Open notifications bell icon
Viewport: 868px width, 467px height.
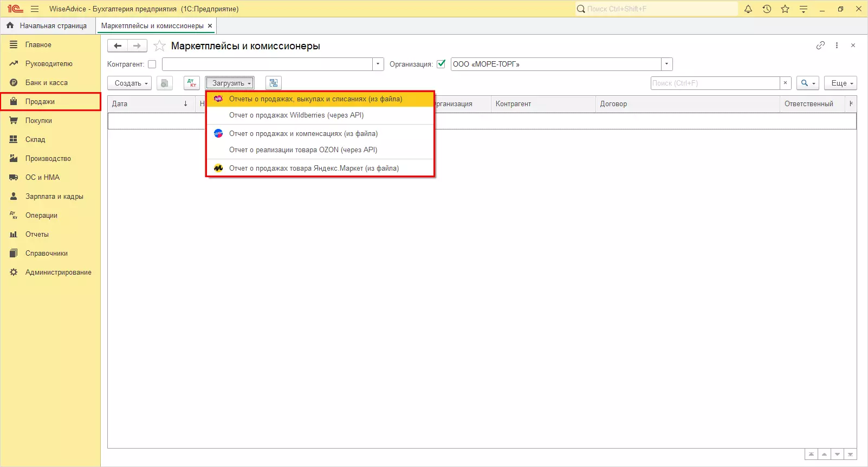[748, 9]
